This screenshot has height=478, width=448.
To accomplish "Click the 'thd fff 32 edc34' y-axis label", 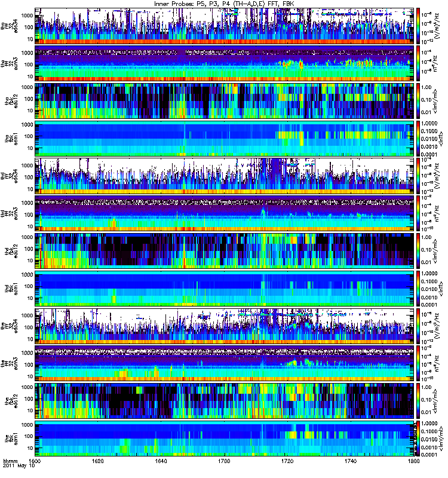I will 9,176.
